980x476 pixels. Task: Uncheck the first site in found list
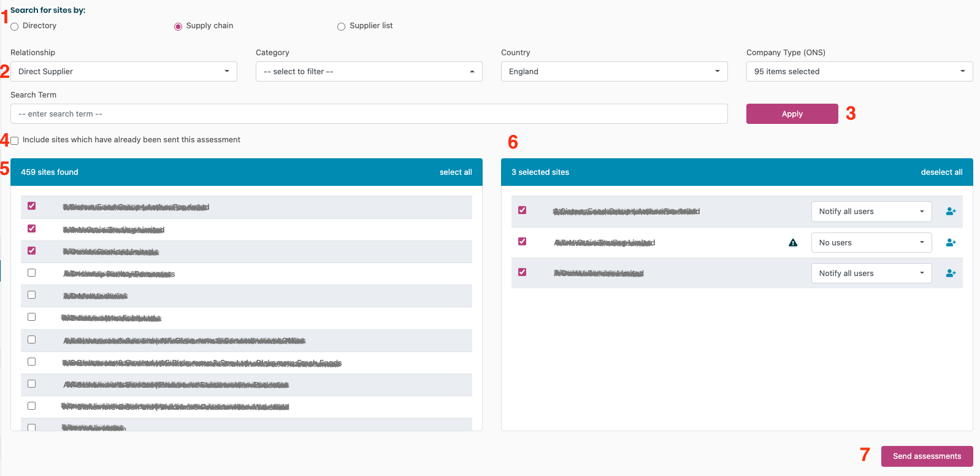(x=32, y=206)
